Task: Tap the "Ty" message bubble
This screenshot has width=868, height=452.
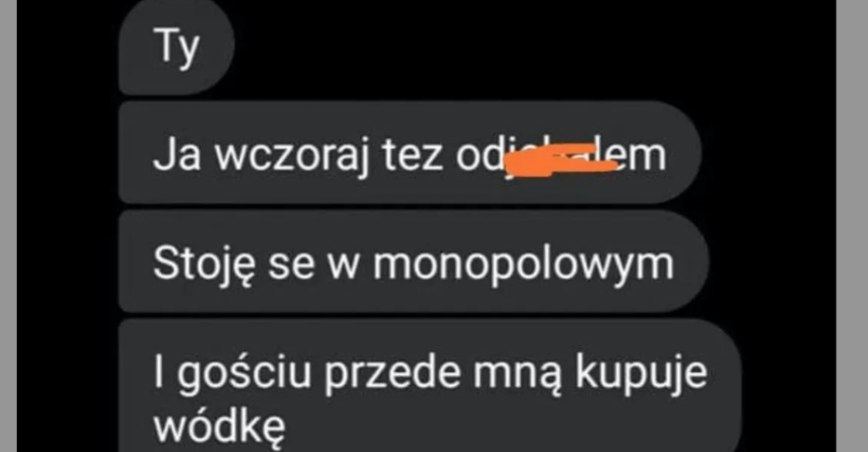Action: 177,47
